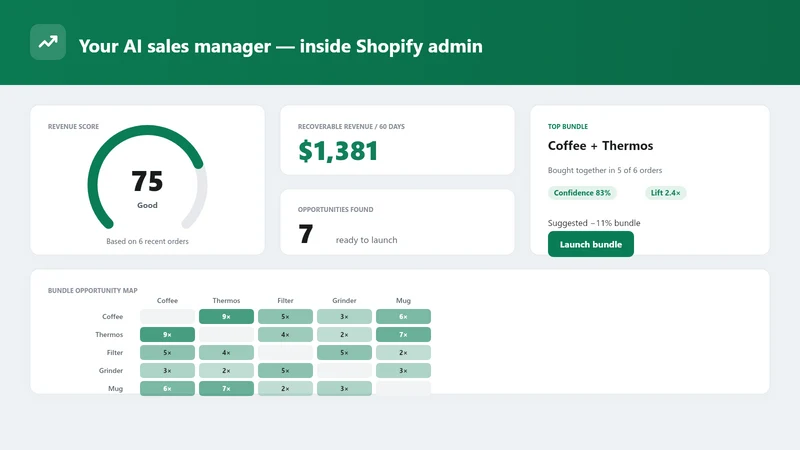Click the Grinder row, Thermos column 2× cell
This screenshot has width=800, height=450.
tap(226, 370)
